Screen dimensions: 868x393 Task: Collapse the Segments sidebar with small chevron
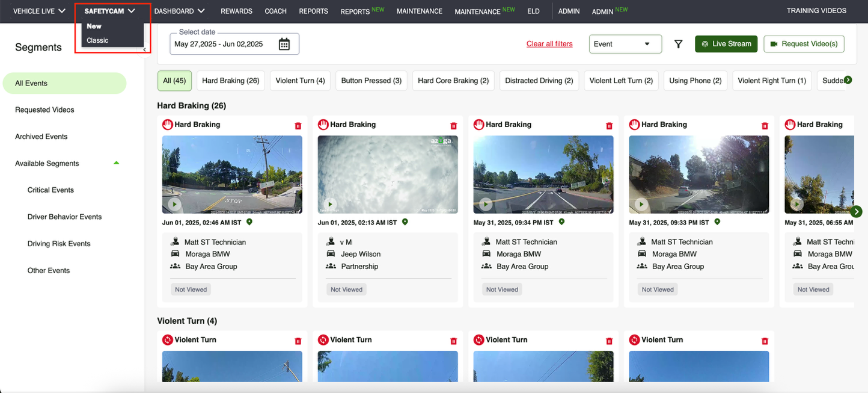(x=144, y=50)
